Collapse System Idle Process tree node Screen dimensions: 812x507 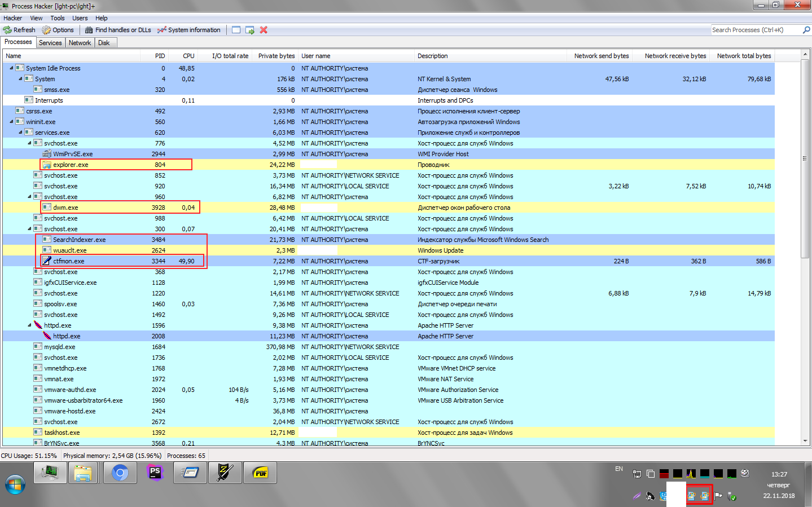point(11,68)
